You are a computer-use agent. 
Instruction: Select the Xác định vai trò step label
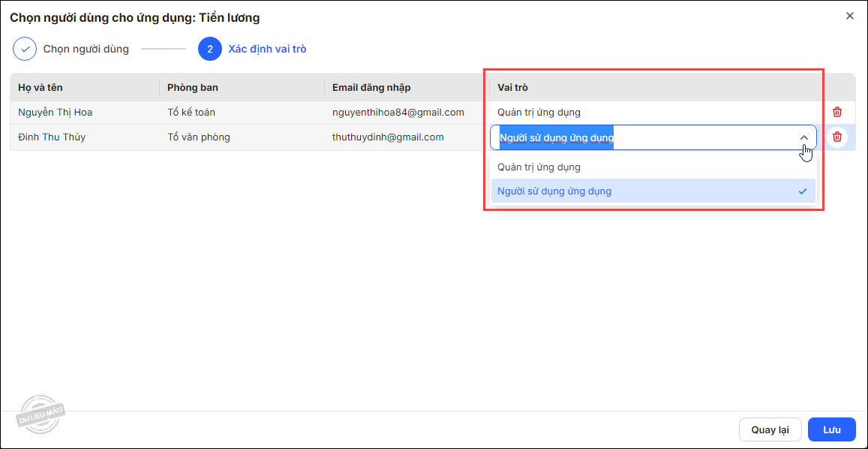(267, 50)
